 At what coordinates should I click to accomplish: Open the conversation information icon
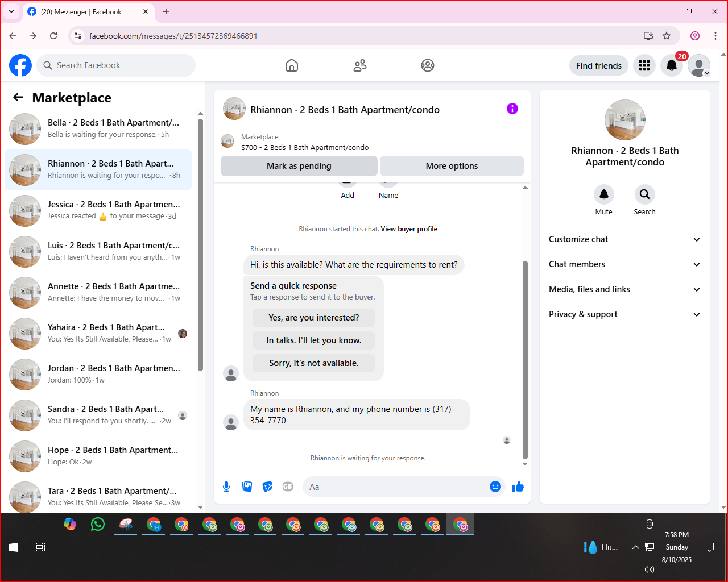(512, 109)
